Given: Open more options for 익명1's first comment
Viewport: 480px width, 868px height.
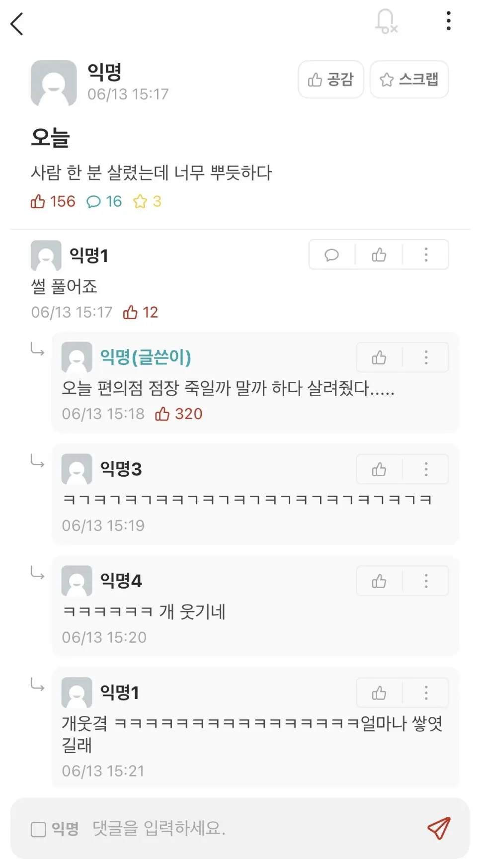Looking at the screenshot, I should [x=426, y=255].
